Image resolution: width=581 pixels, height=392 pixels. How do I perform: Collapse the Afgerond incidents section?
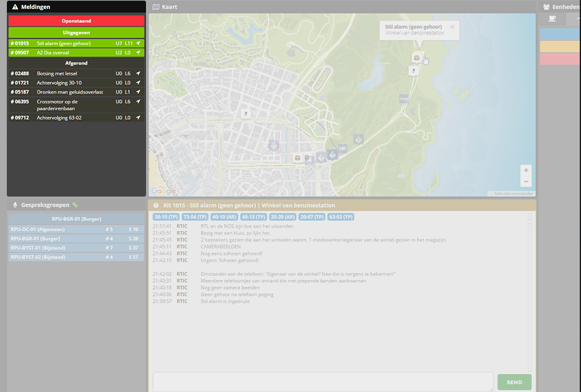76,63
